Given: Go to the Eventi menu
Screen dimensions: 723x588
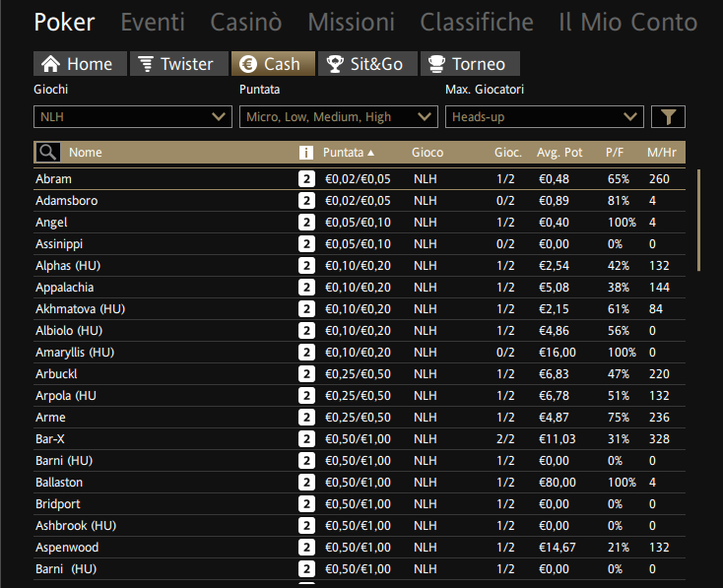Looking at the screenshot, I should click(x=153, y=22).
